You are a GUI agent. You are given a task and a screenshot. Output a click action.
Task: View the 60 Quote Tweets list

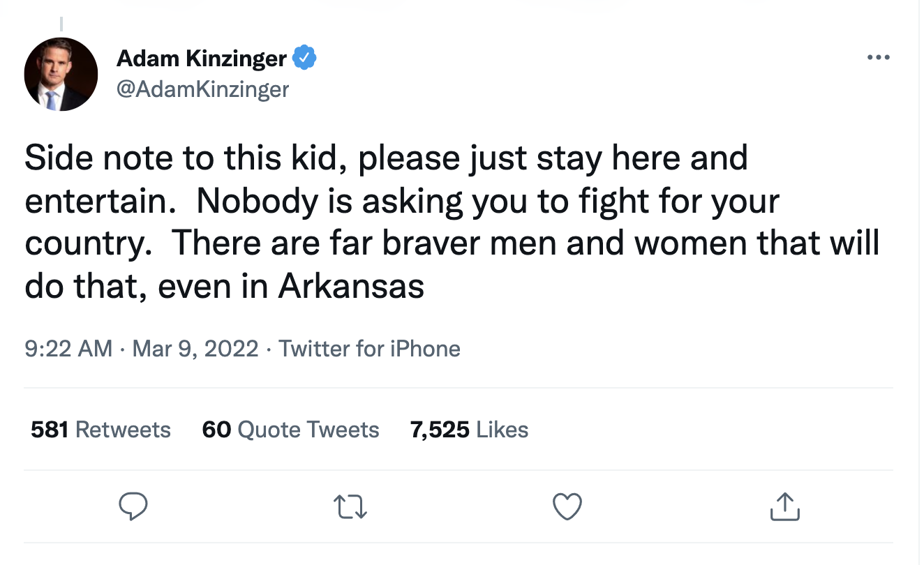[x=290, y=429]
